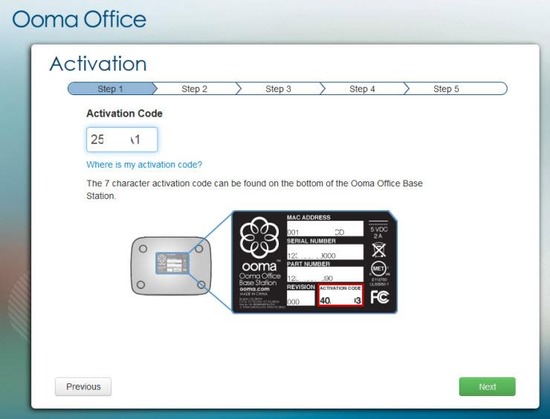Screen dimensions: 550x419
Task: Focus the Activation Code input field
Action: (122, 140)
